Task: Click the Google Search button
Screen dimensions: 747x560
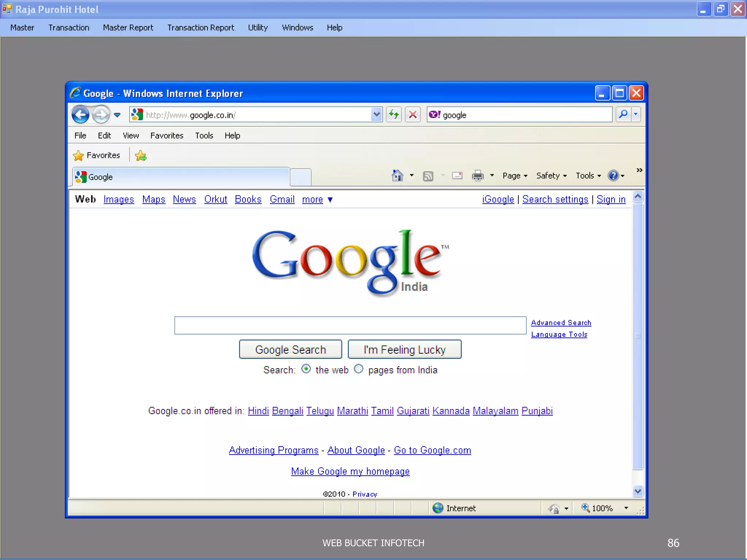Action: click(290, 350)
